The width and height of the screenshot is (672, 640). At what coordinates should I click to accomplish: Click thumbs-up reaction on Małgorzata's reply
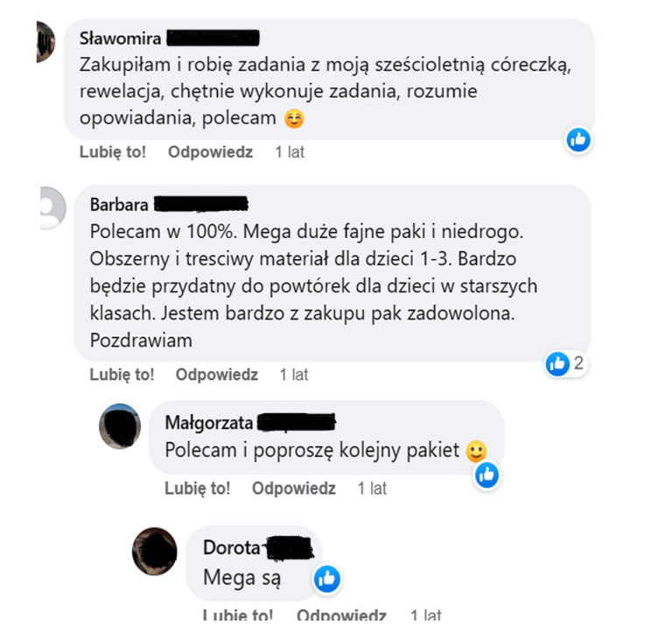tap(486, 475)
